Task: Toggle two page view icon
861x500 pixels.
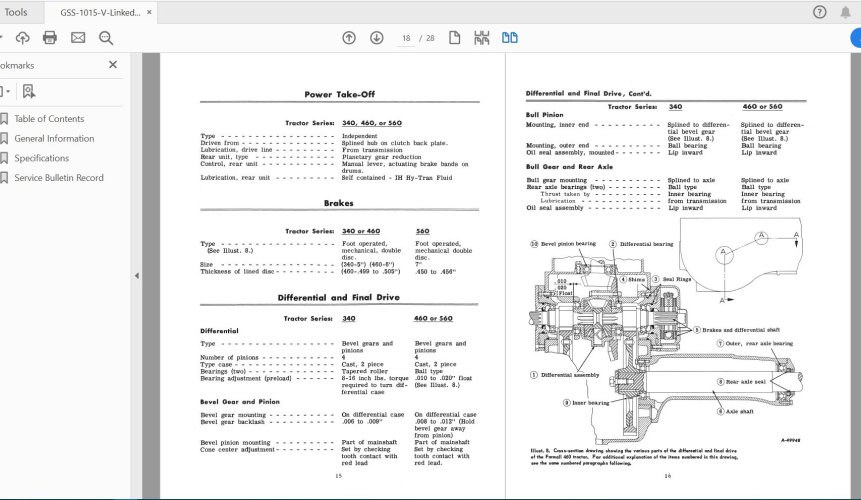Action: (x=510, y=37)
